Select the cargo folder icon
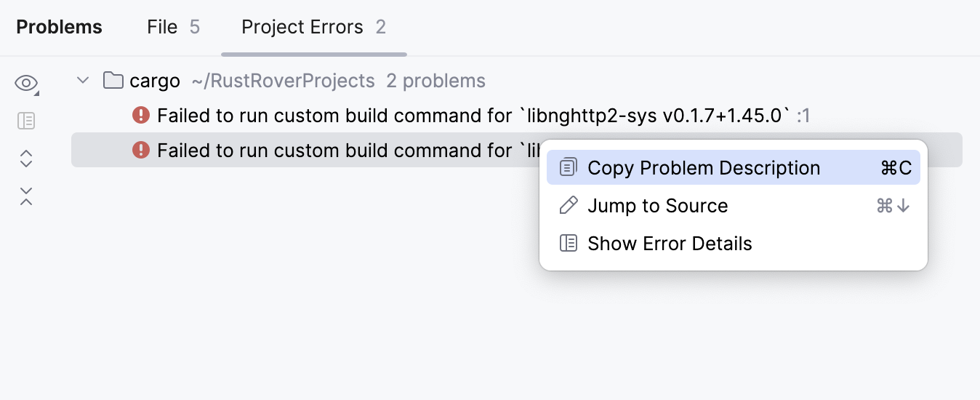 113,80
